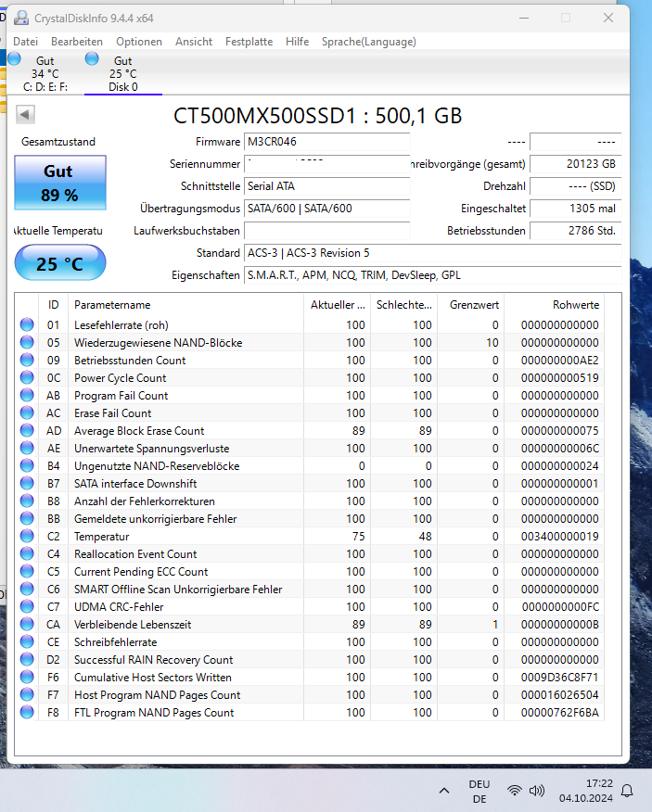Click status orb of Average Block Erase Count
Viewport: 652px width, 812px height.
[27, 430]
